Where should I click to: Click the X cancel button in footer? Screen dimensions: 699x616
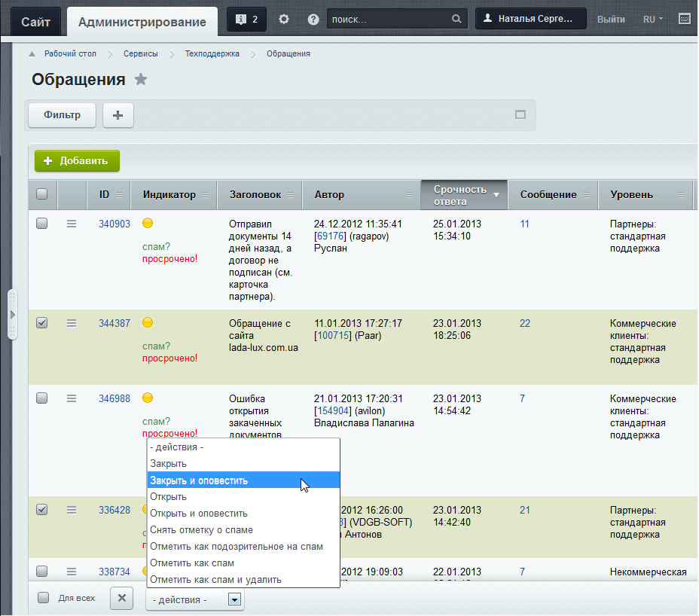tap(122, 598)
